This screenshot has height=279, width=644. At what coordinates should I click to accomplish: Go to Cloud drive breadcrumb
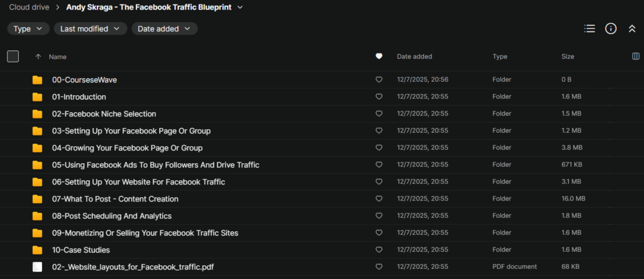pyautogui.click(x=29, y=8)
